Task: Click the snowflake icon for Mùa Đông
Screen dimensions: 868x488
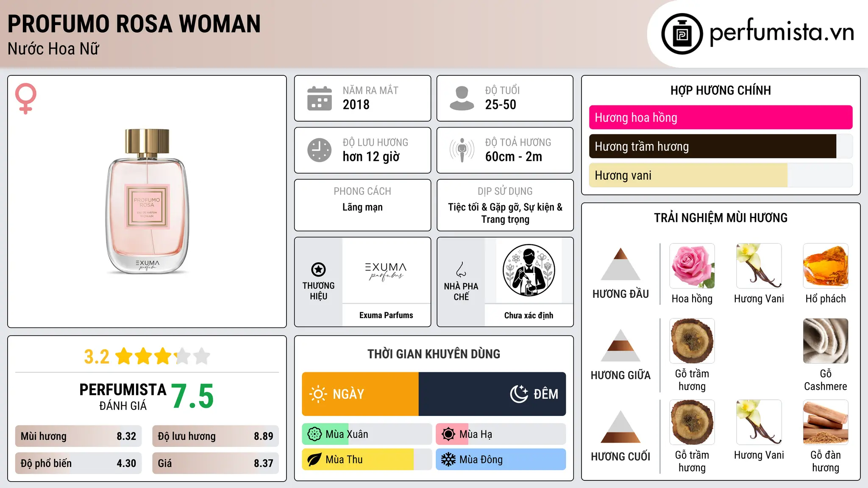Action: pos(448,460)
